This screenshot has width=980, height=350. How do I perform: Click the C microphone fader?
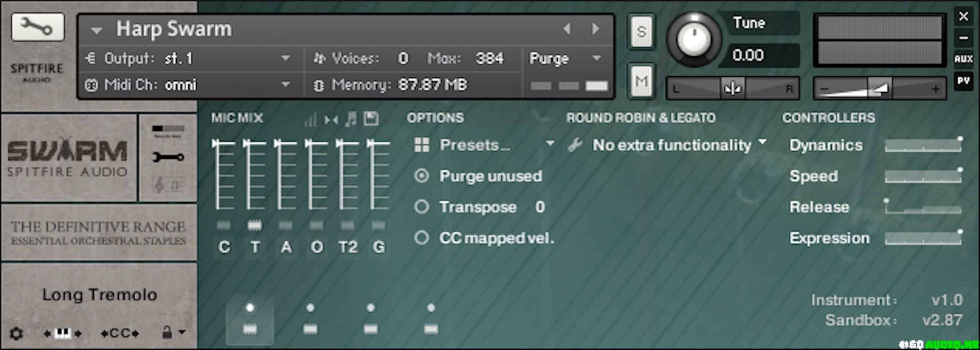tap(223, 174)
